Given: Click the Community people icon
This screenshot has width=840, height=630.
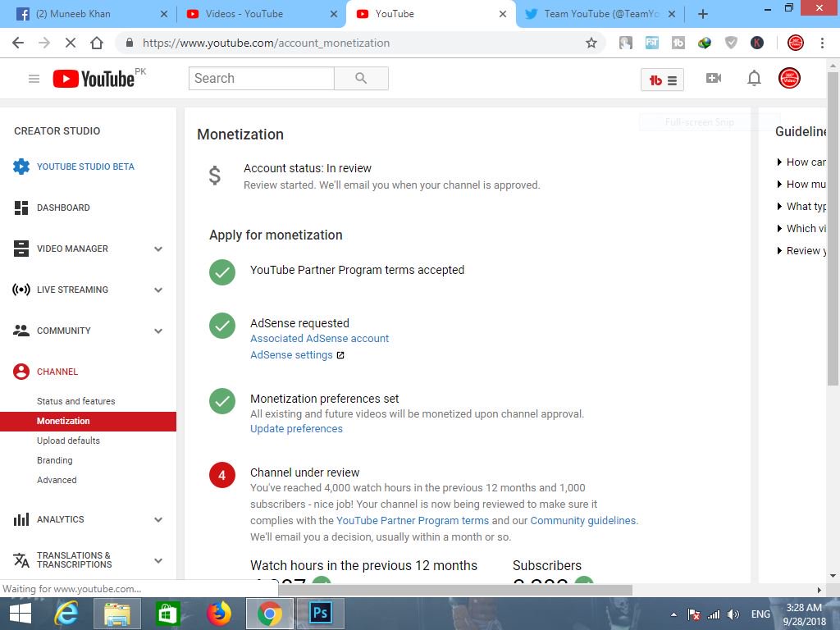Looking at the screenshot, I should (21, 331).
